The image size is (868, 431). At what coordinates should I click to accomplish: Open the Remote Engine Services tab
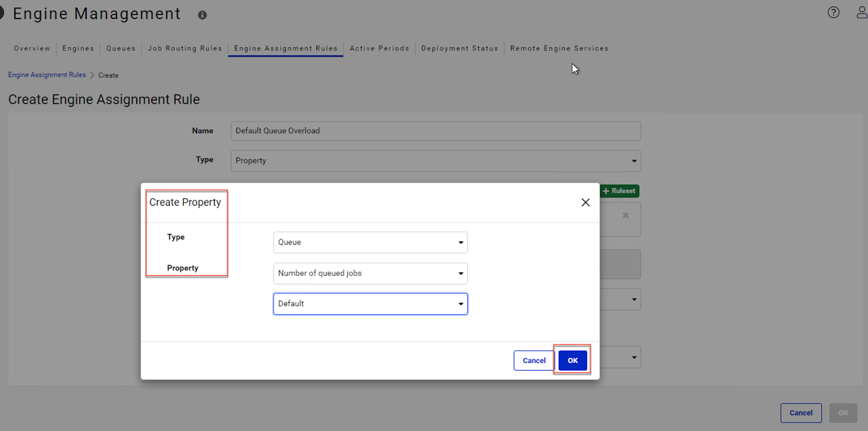click(559, 48)
